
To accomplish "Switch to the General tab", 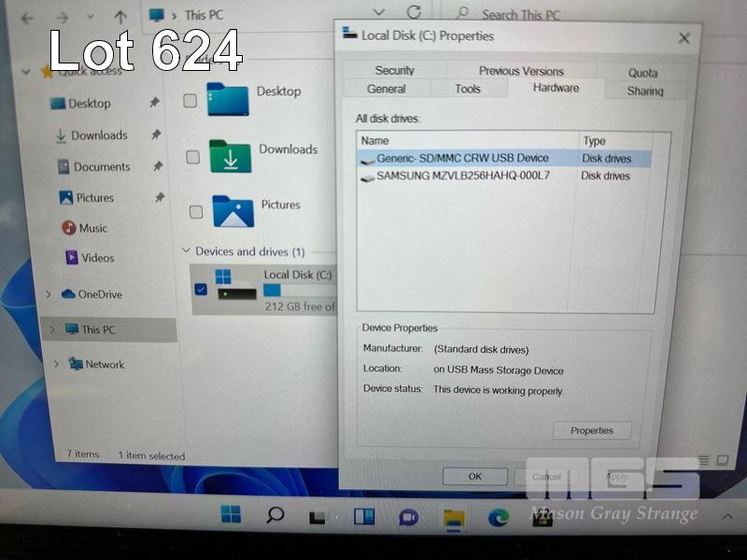I will coord(386,90).
